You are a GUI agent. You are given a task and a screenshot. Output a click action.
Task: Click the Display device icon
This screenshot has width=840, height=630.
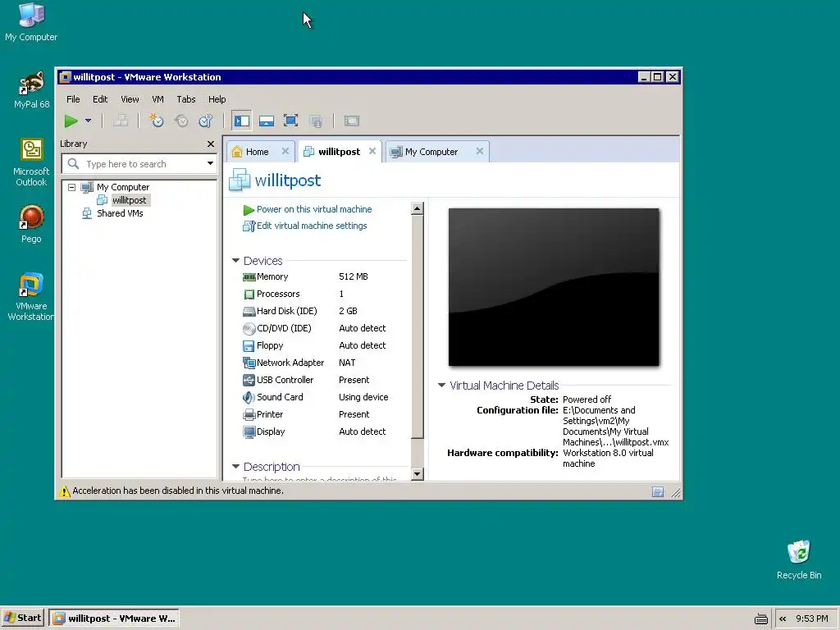[249, 431]
